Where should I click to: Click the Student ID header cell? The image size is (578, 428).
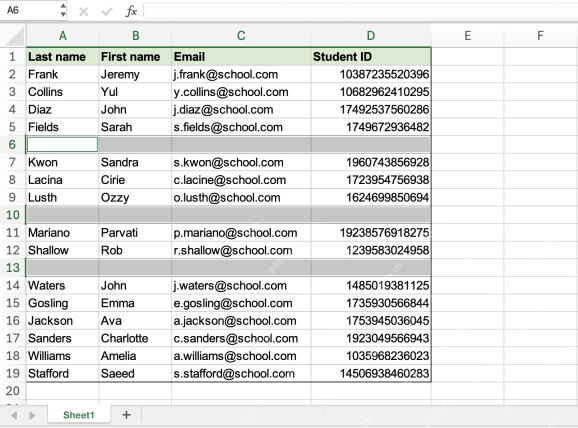(x=371, y=57)
